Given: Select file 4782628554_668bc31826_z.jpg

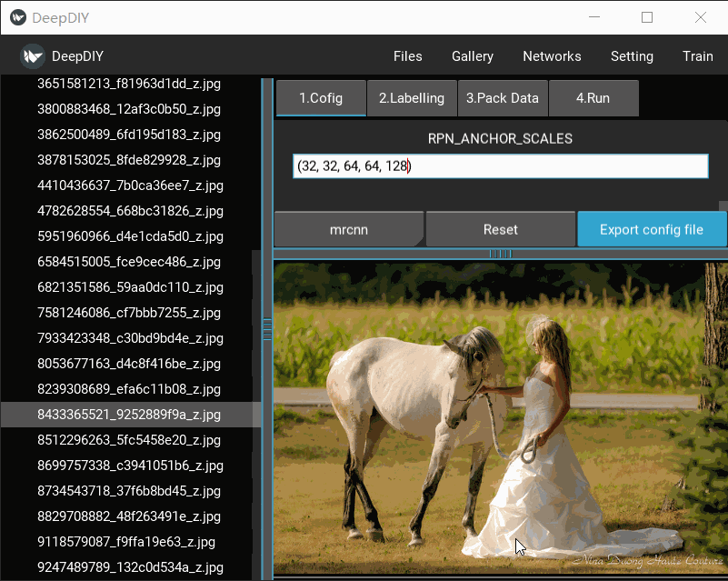Looking at the screenshot, I should (129, 211).
